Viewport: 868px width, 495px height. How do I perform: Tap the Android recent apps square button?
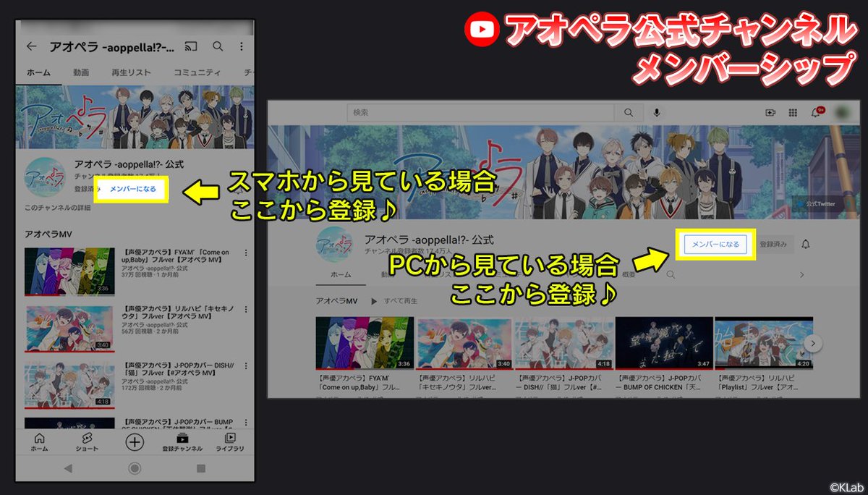click(x=201, y=469)
